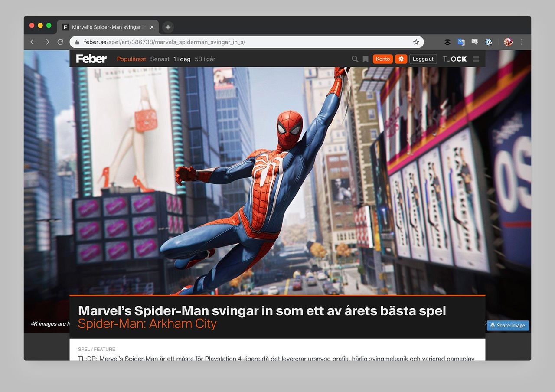Screen dimensions: 555x392
Task: Close the Marvel's Spider-Man tab
Action: click(152, 27)
